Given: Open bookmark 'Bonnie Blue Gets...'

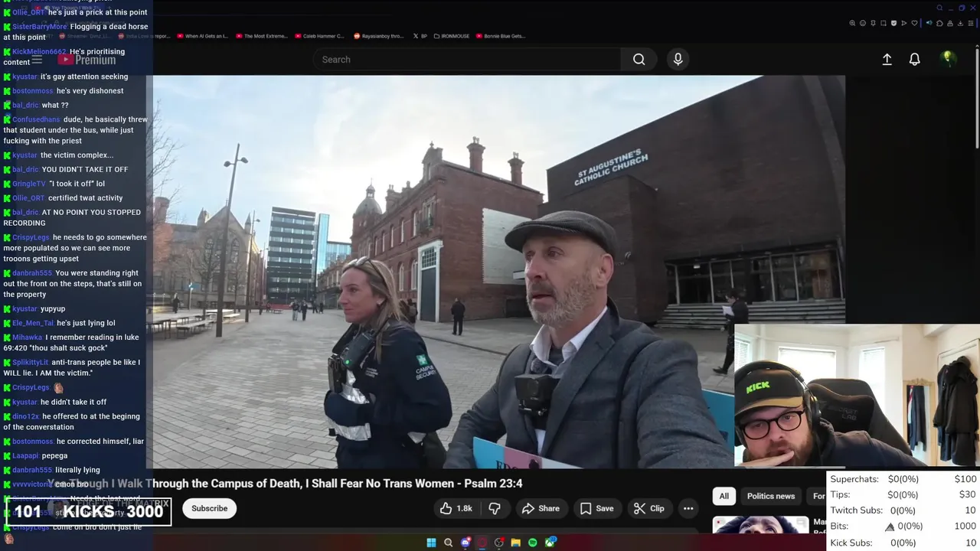Looking at the screenshot, I should coord(501,36).
